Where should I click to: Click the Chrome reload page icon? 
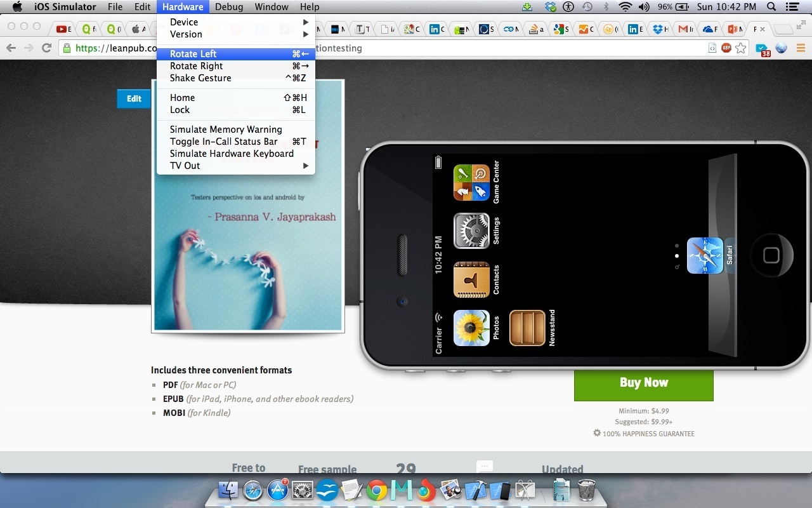[x=46, y=48]
